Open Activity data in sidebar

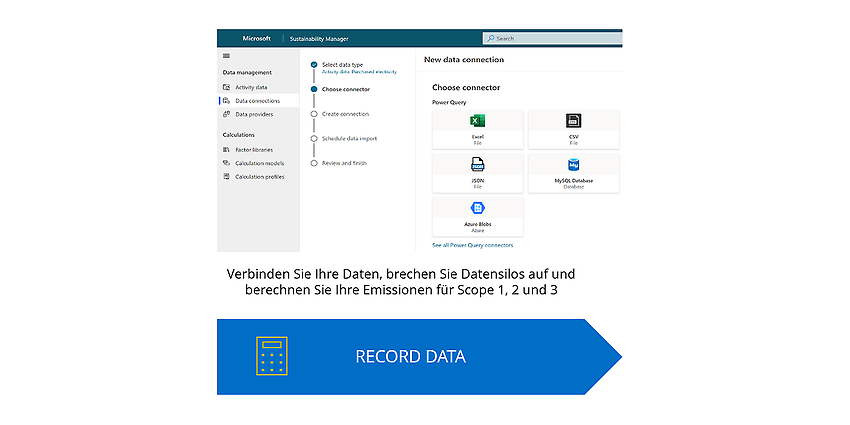[251, 87]
